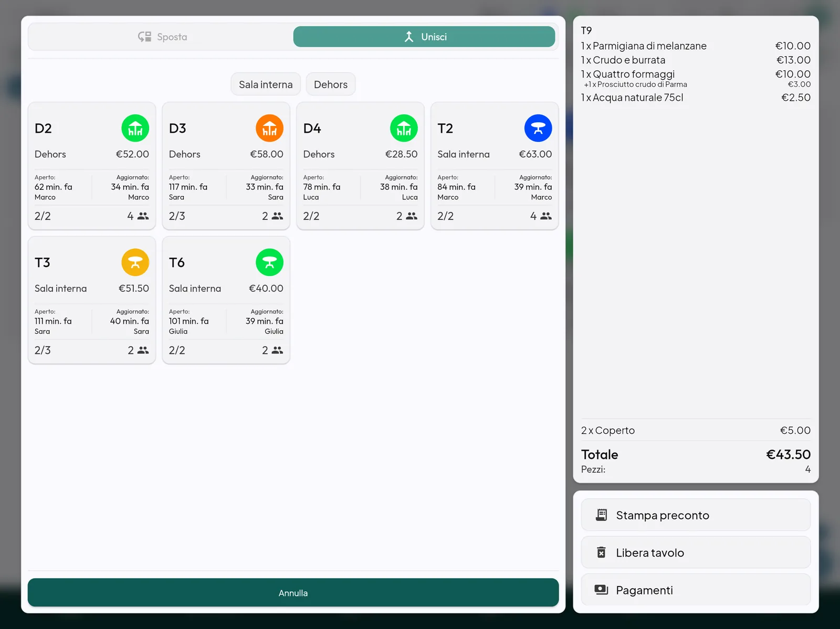Select the Quattro formaggi order line
The image size is (840, 629).
pyautogui.click(x=696, y=74)
